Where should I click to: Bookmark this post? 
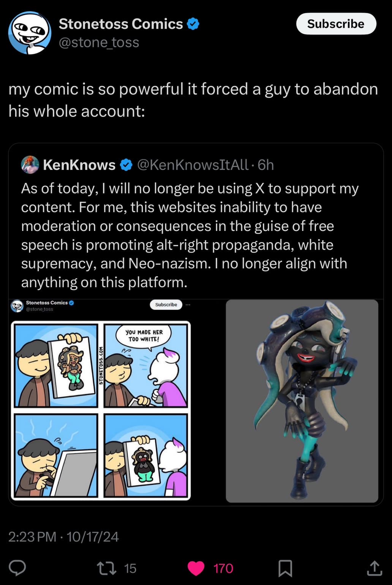point(285,568)
